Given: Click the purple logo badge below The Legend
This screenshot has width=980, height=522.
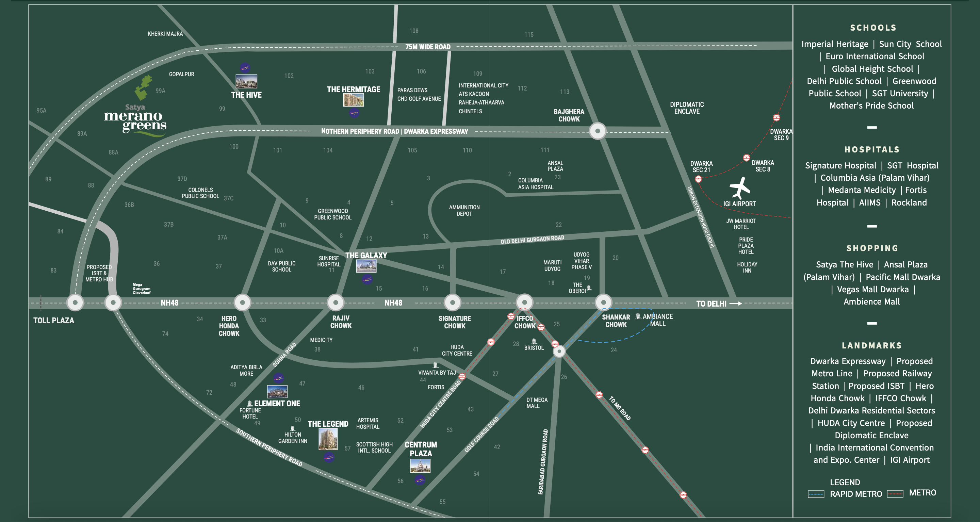Looking at the screenshot, I should pyautogui.click(x=329, y=457).
